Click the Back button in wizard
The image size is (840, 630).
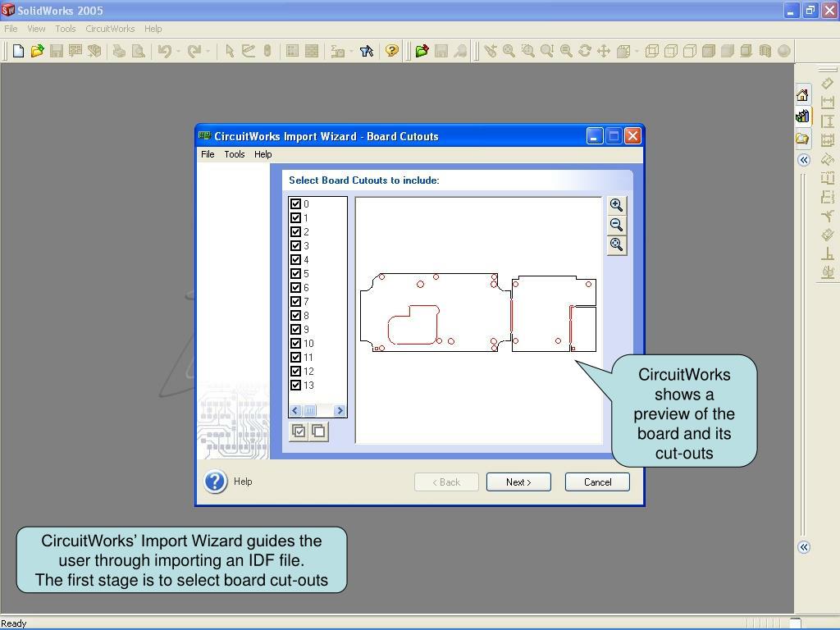click(x=446, y=482)
